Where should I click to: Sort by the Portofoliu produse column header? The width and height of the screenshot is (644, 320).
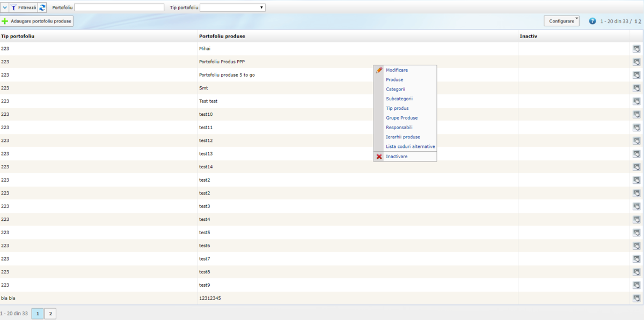click(x=222, y=36)
